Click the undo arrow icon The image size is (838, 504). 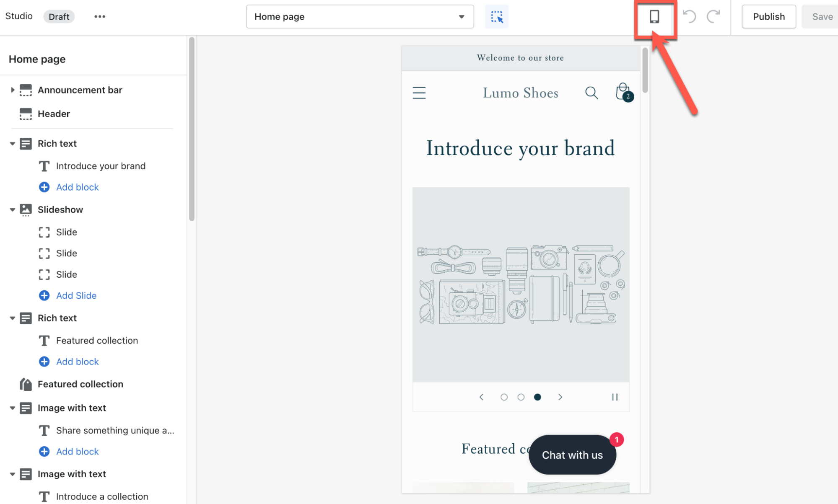[689, 17]
